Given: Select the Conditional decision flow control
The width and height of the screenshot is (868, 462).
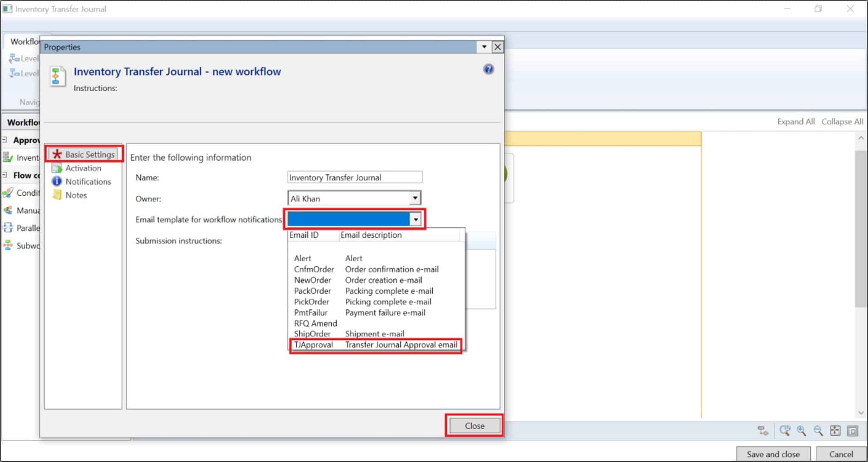Looking at the screenshot, I should (x=23, y=193).
